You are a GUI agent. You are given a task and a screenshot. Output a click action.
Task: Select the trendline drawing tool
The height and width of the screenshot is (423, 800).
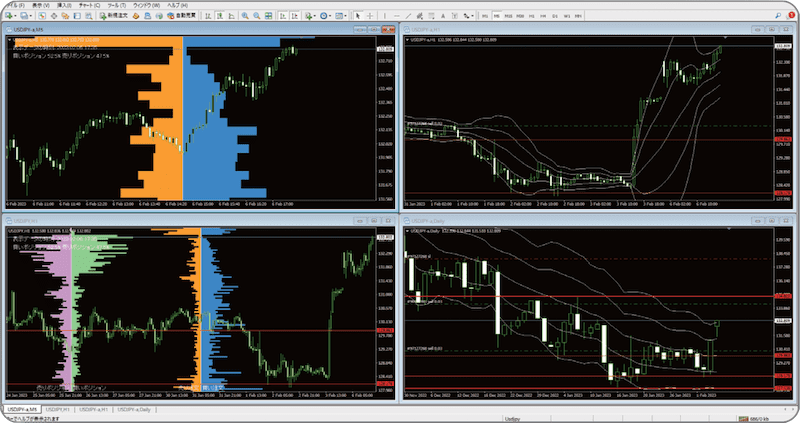pos(409,17)
